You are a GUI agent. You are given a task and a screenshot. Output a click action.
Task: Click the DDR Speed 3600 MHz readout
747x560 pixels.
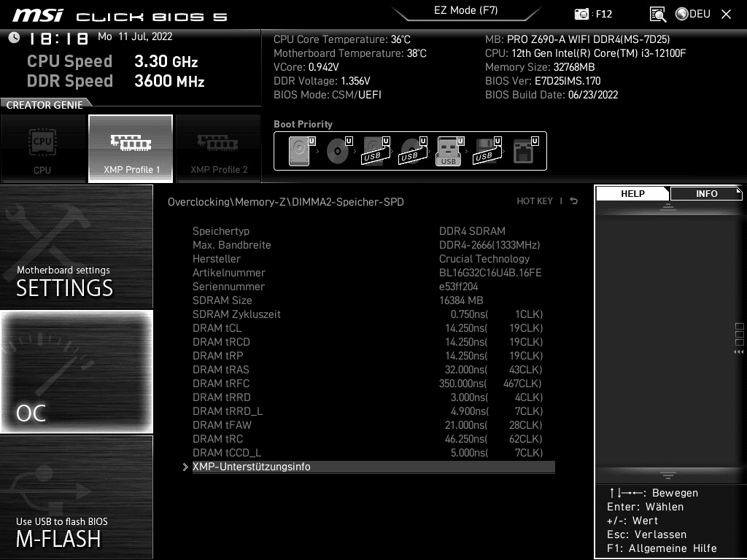pyautogui.click(x=116, y=81)
